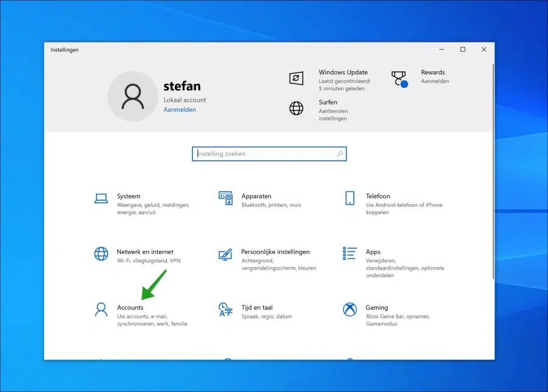
Task: Click the Apps list icon
Action: pos(350,253)
